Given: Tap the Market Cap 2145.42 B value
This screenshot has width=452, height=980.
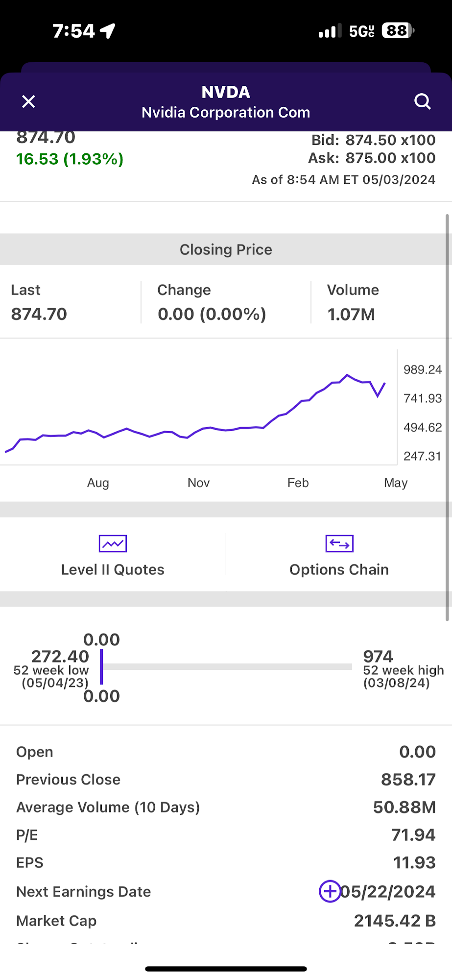Looking at the screenshot, I should [x=395, y=920].
